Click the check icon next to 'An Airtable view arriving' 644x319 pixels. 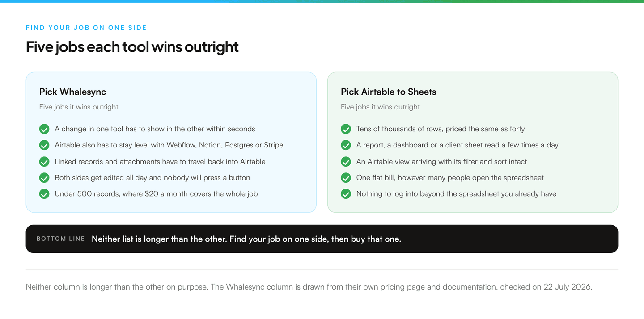coord(346,162)
